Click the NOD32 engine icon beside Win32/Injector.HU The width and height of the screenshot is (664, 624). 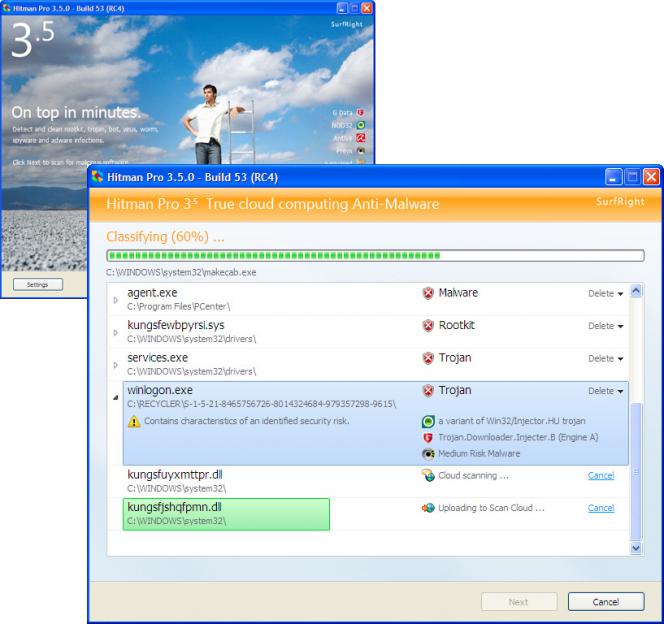click(x=428, y=422)
